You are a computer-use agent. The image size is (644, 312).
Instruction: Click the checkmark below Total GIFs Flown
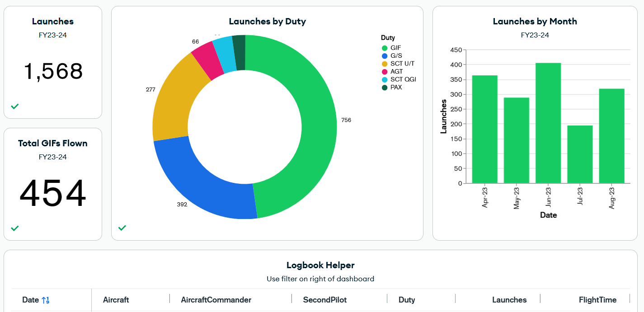coord(15,228)
